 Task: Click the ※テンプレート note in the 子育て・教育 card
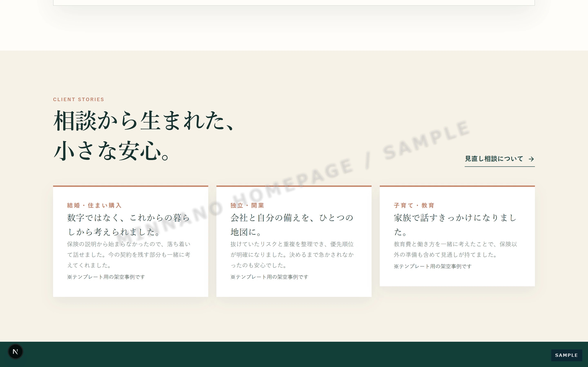click(x=432, y=266)
